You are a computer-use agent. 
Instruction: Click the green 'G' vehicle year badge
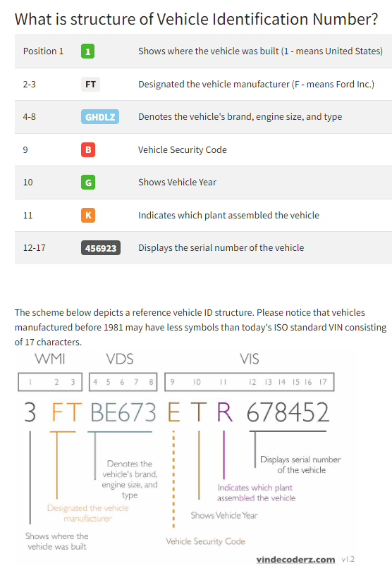(x=88, y=183)
